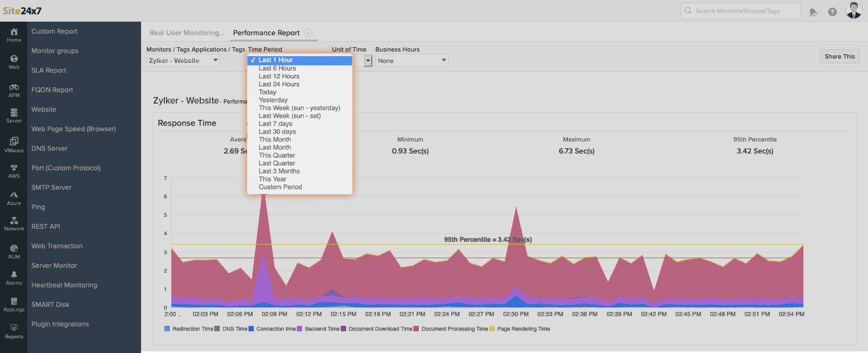This screenshot has width=868, height=353.
Task: Open Port (Custom Protocol) report
Action: (66, 168)
